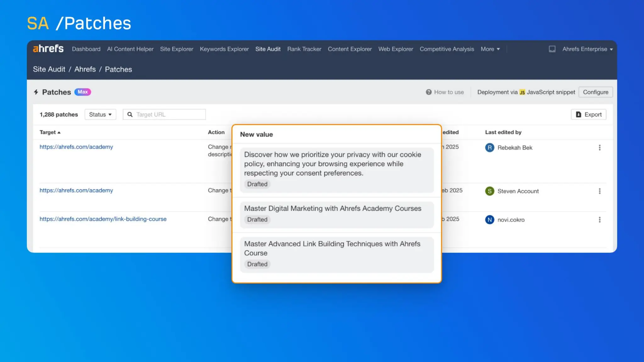Click Steven Account's avatar
644x362 pixels.
489,191
